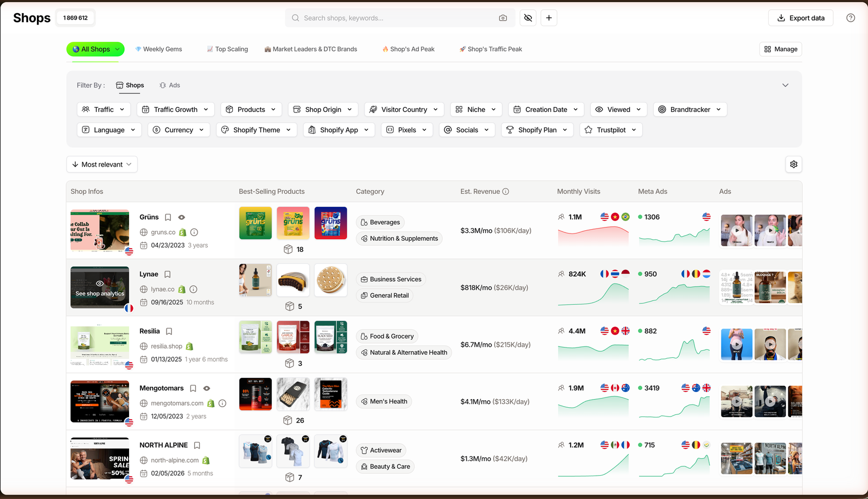The height and width of the screenshot is (499, 868).
Task: Click the Shopify icon beside mengotomars.com
Action: 211,403
